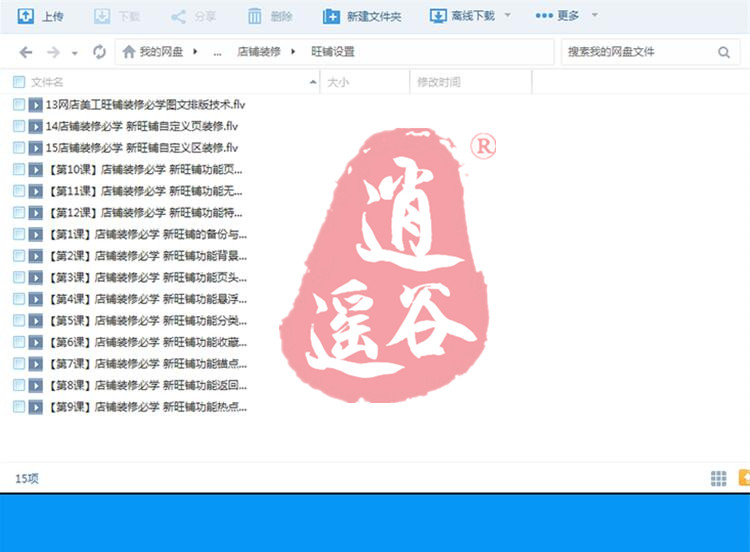
Task: Check the box for 【第6课】 file
Action: pyautogui.click(x=19, y=342)
